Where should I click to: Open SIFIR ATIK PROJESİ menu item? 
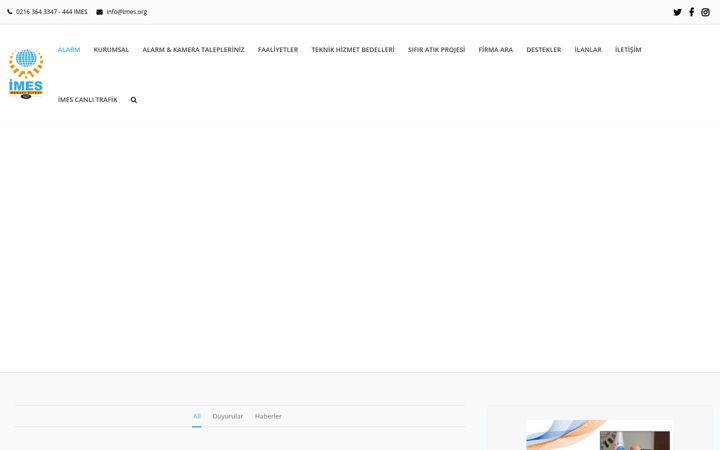tap(436, 50)
